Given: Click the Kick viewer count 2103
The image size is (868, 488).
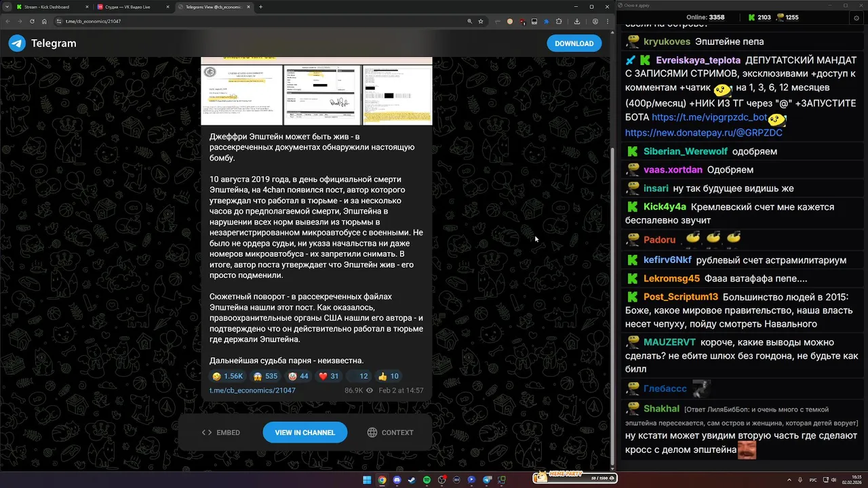Looking at the screenshot, I should tap(759, 18).
